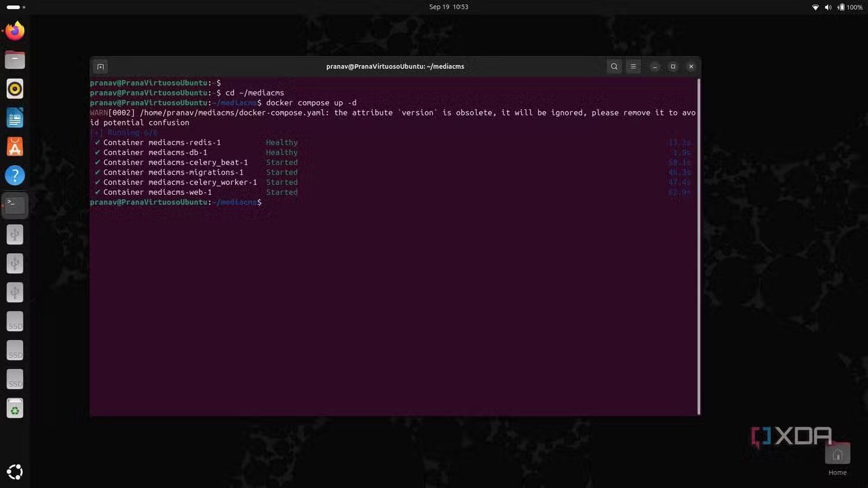Image resolution: width=868 pixels, height=488 pixels.
Task: Open the Trash in the dock
Action: click(15, 409)
